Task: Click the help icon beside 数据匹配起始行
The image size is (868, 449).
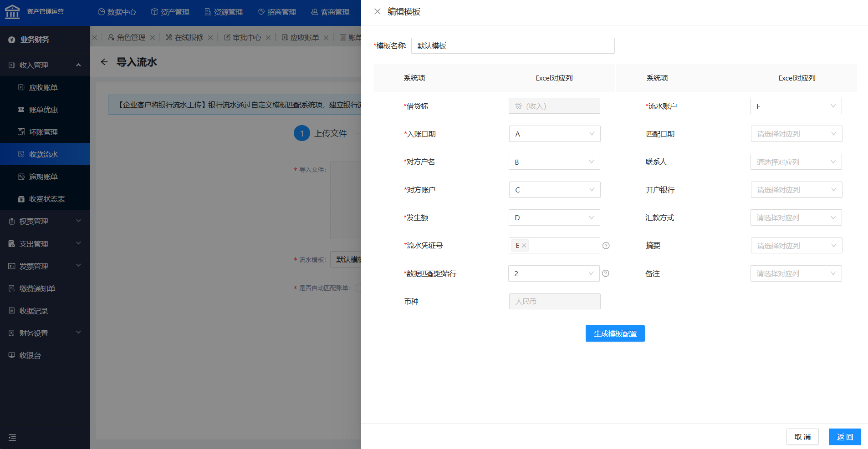Action: coord(605,273)
